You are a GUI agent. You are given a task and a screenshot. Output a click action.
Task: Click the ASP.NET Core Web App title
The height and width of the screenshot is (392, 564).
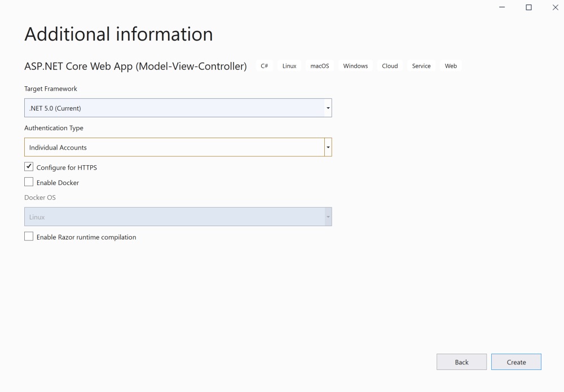click(135, 66)
